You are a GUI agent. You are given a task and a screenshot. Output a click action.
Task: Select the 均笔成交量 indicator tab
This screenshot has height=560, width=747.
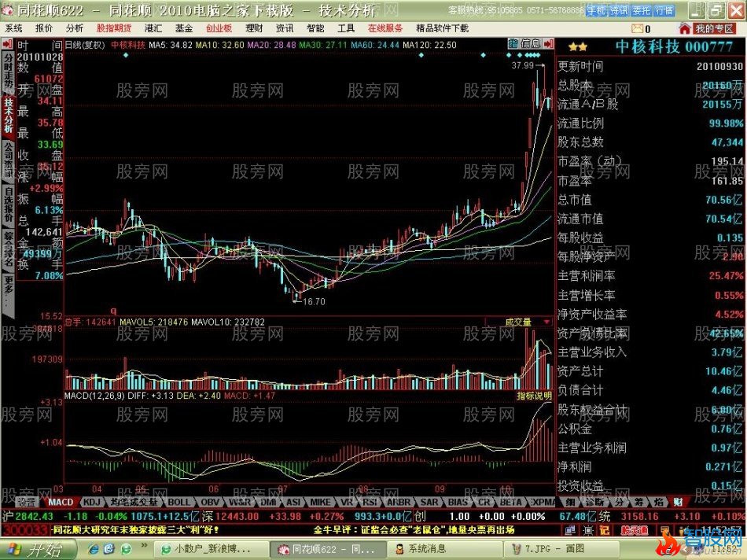(x=134, y=502)
